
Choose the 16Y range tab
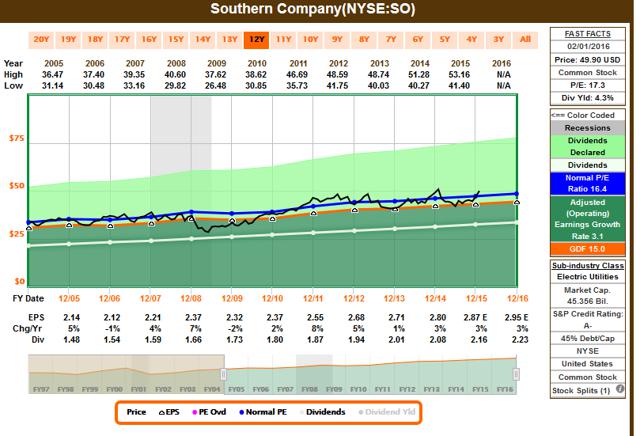[149, 40]
